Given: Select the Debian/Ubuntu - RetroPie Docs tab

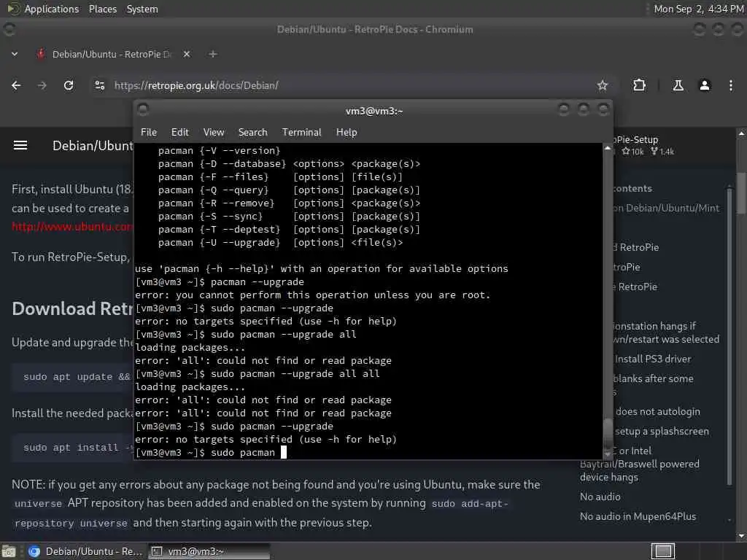Looking at the screenshot, I should coord(113,54).
